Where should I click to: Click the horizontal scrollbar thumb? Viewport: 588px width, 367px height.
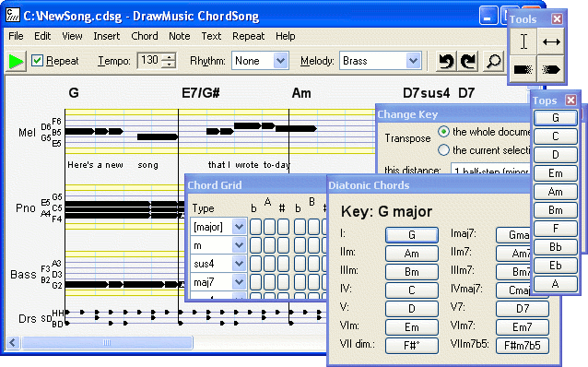pos(107,342)
